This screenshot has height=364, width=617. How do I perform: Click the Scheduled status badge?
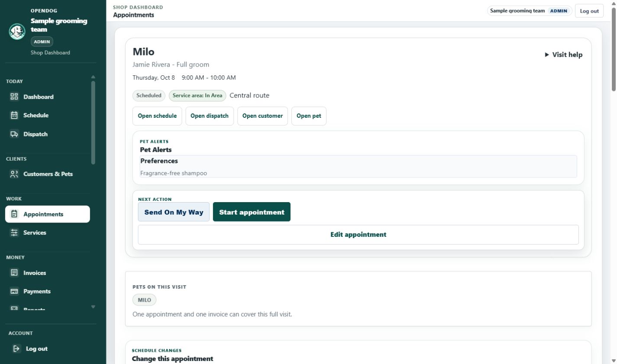click(x=149, y=96)
